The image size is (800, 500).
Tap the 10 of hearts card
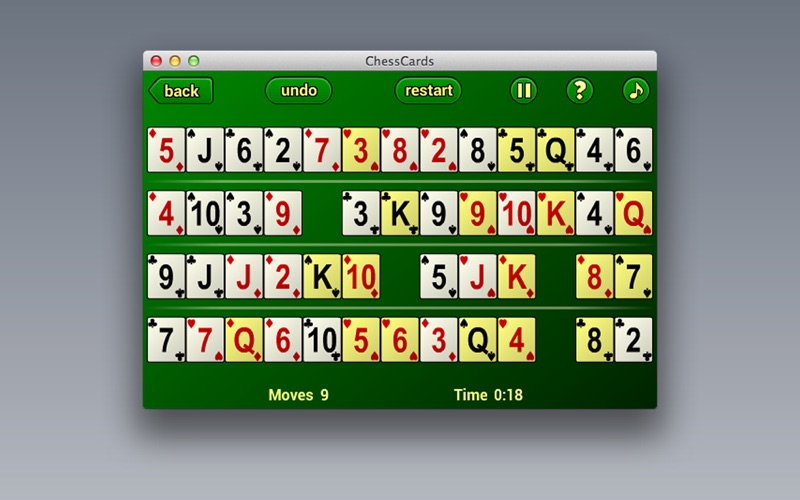(516, 213)
